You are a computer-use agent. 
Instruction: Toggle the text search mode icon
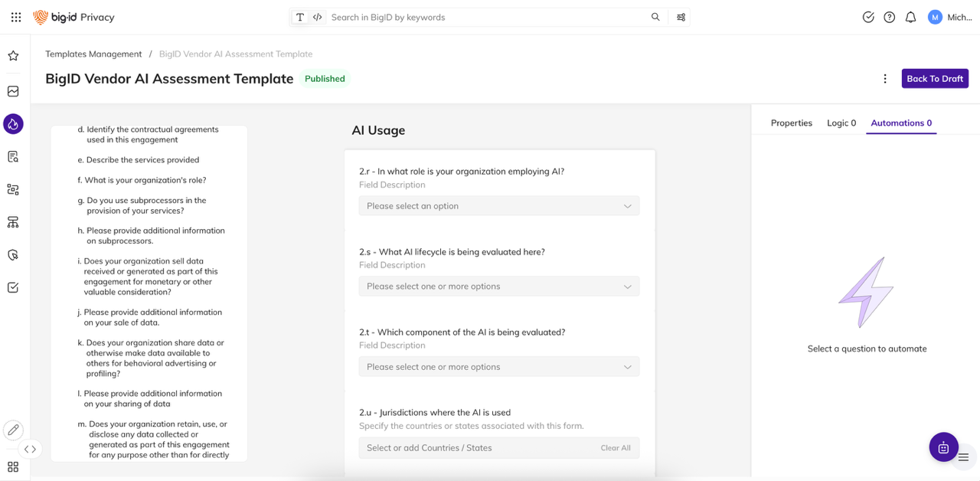click(x=300, y=17)
